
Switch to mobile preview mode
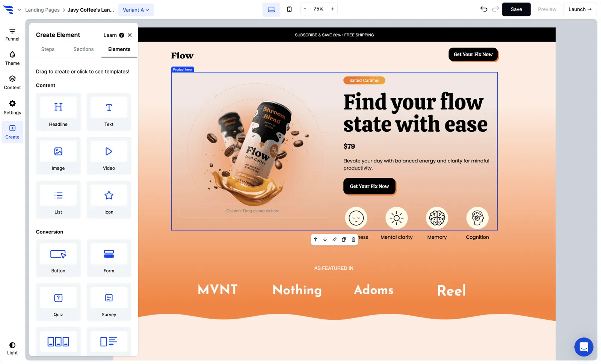point(289,9)
